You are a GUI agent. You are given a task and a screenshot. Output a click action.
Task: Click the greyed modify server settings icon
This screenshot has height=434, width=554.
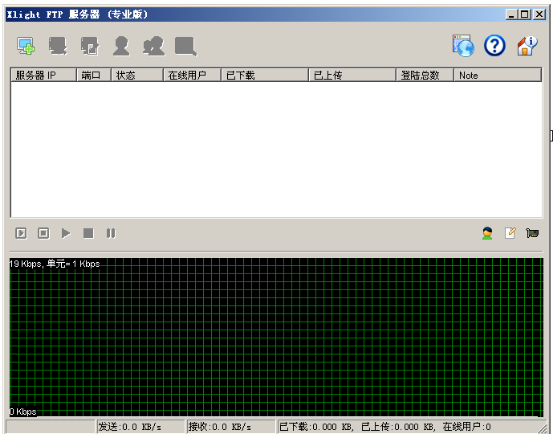click(x=89, y=46)
